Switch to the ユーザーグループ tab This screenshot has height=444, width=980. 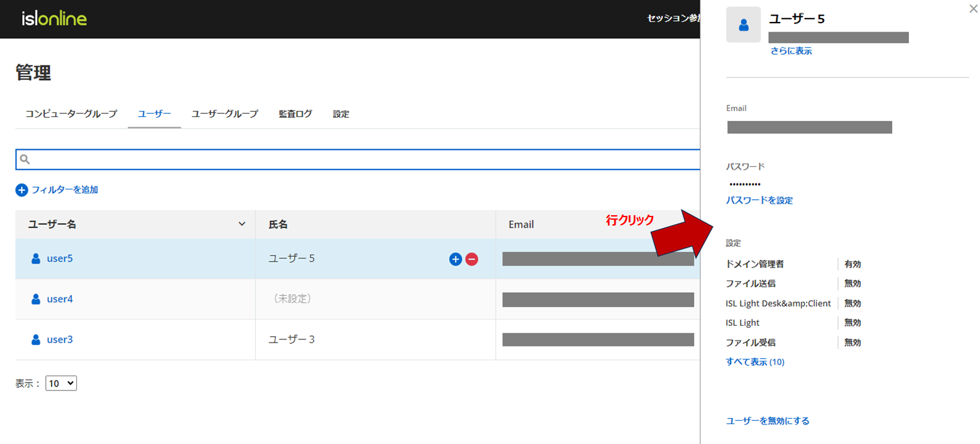pos(225,114)
